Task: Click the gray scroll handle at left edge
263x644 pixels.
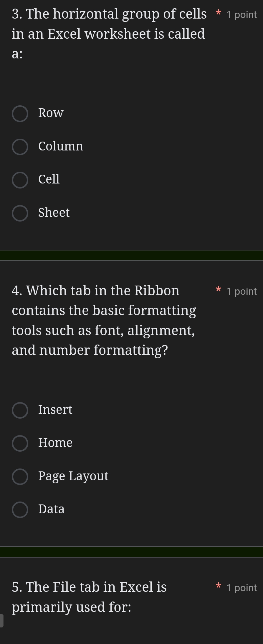Action: tap(1, 621)
